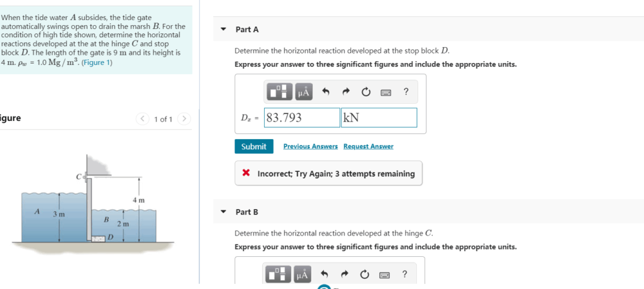
Task: Click the Dx value field showing 83.793
Action: click(x=302, y=118)
